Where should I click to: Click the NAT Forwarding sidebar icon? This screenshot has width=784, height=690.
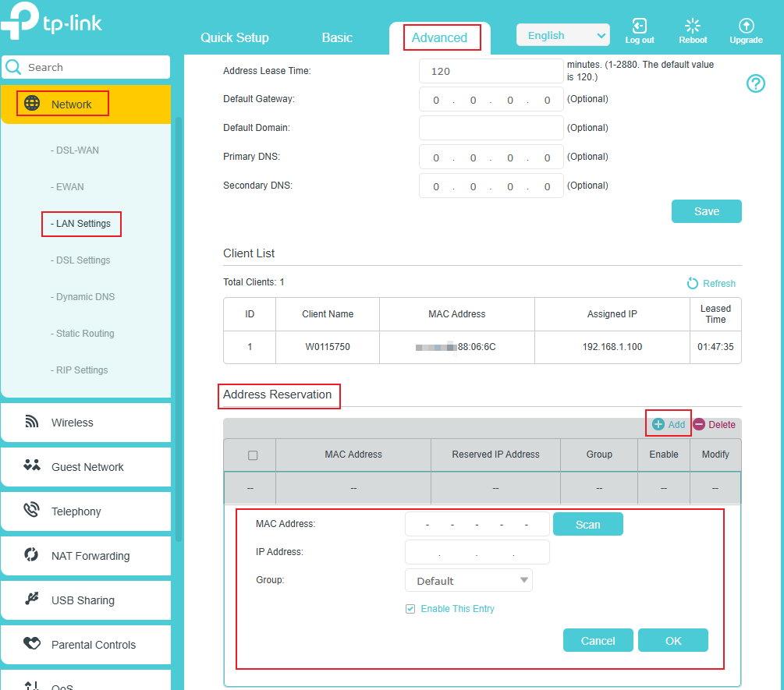32,556
